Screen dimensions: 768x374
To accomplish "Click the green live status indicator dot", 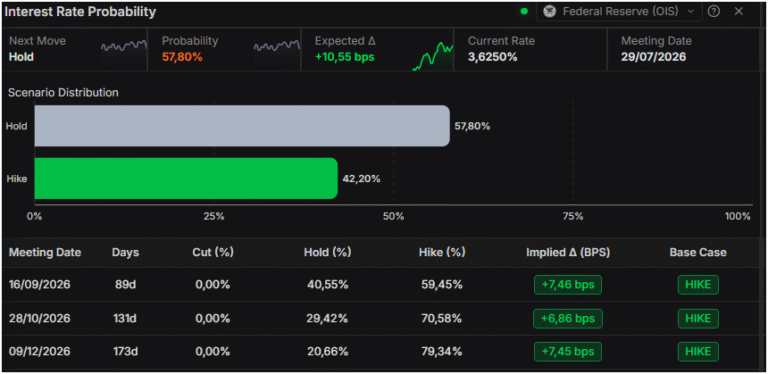I will 524,11.
